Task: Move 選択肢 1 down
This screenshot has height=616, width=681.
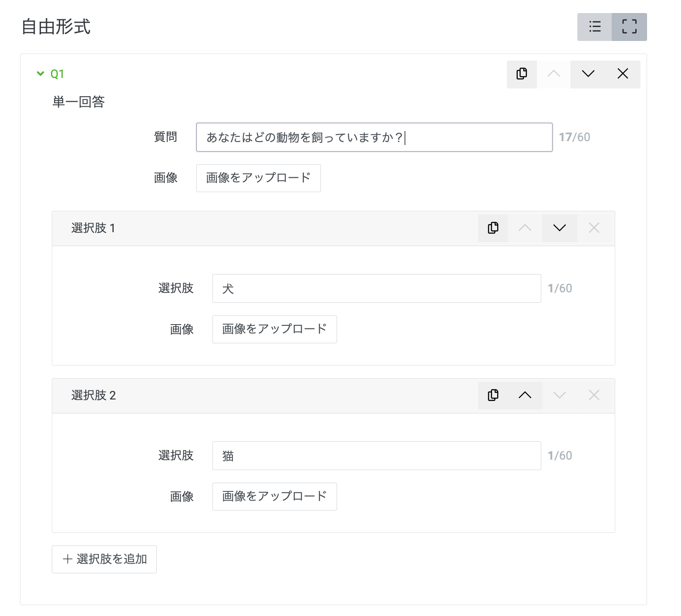Action: pyautogui.click(x=560, y=228)
